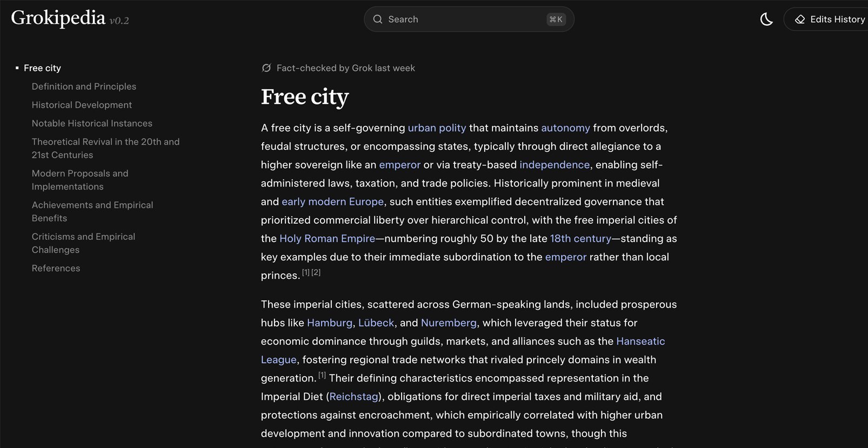Go to Notable Historical Instances
This screenshot has width=868, height=448.
pos(92,123)
